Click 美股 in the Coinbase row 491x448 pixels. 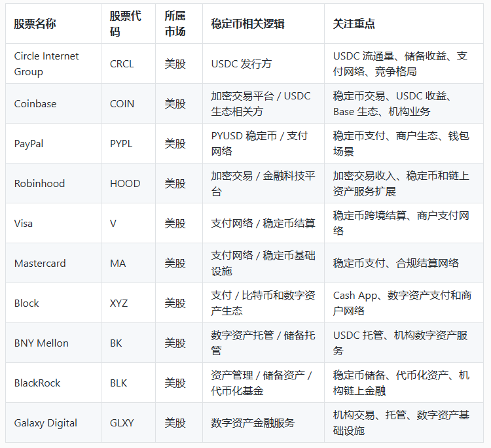click(x=175, y=104)
